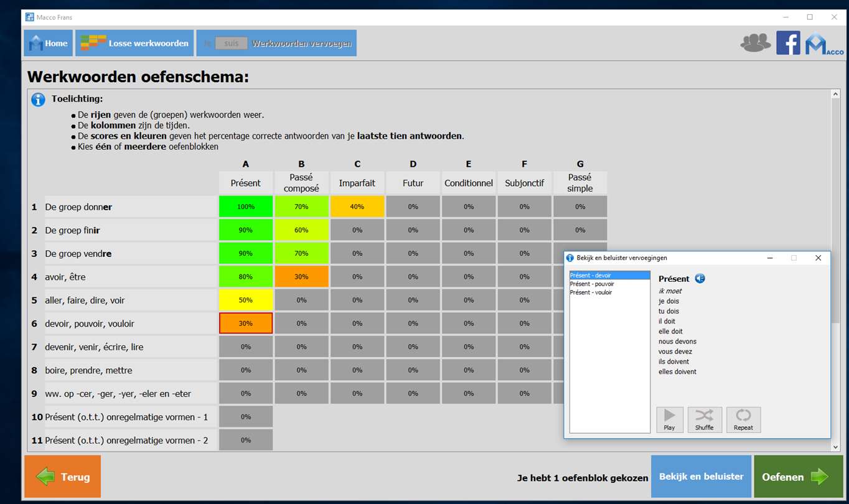The width and height of the screenshot is (849, 504).
Task: Start practice with the Oefenen button
Action: pos(799,477)
